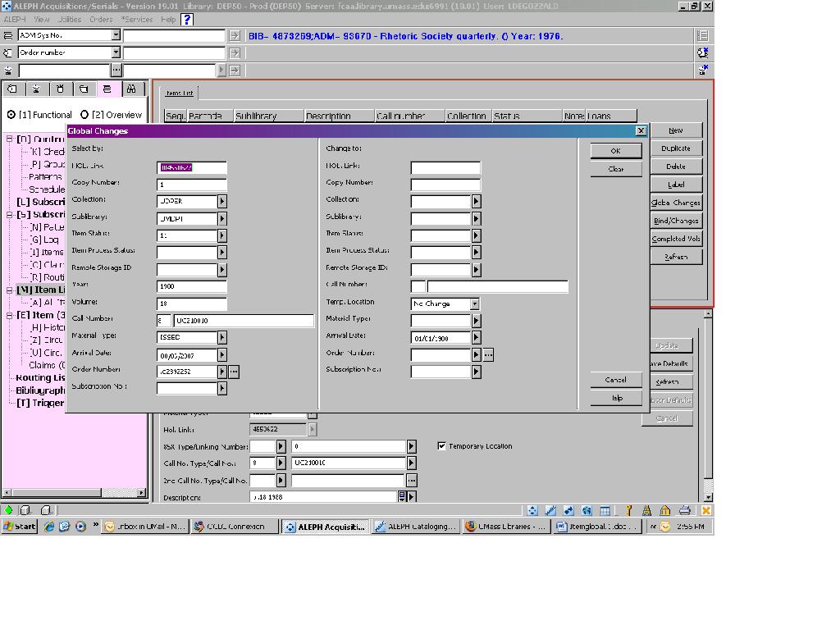Click the Change to Arrival Date input field

pyautogui.click(x=441, y=337)
